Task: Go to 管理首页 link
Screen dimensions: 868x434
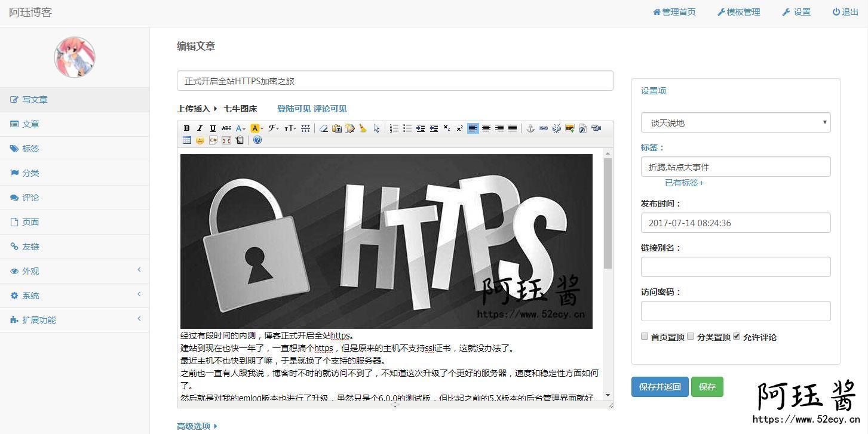Action: [674, 12]
